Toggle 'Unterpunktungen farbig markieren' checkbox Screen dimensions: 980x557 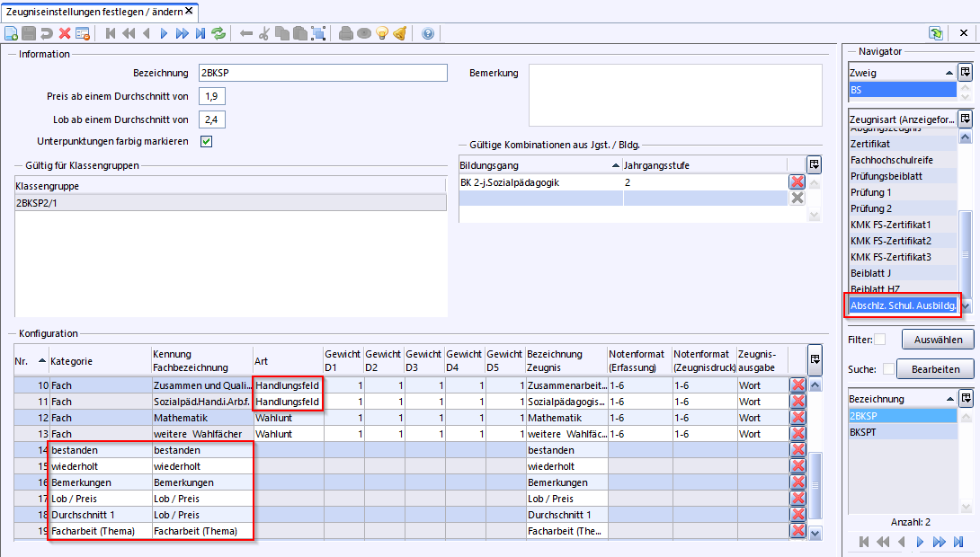pyautogui.click(x=206, y=141)
